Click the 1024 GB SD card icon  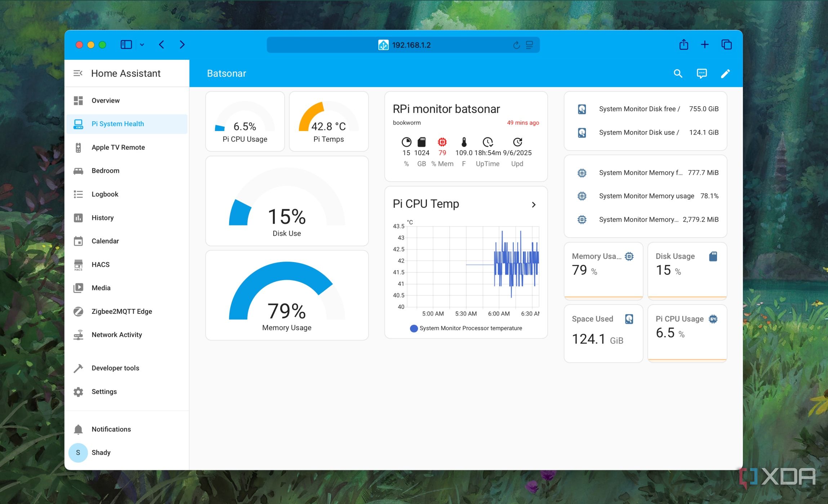[x=422, y=142]
